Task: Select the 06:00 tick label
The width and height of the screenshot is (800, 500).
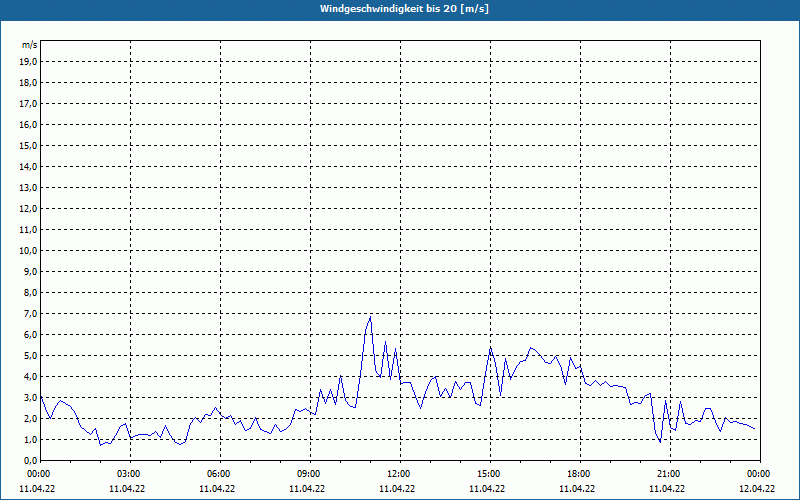Action: tap(220, 474)
